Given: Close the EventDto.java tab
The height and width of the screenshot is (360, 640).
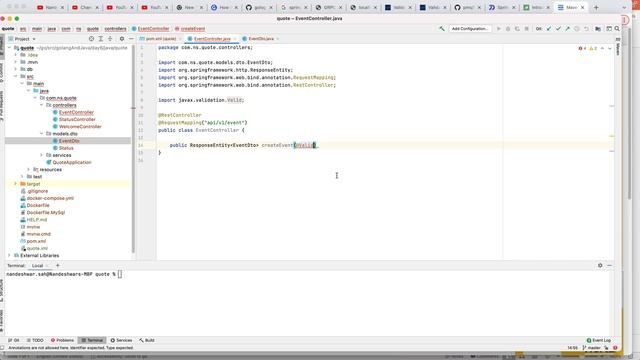Looking at the screenshot, I should tap(278, 39).
